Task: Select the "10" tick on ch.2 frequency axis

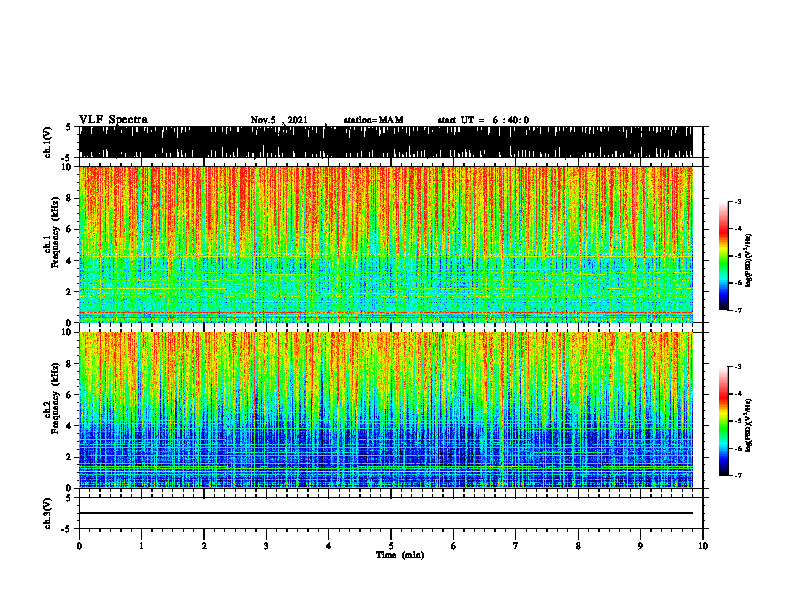Action: click(x=69, y=332)
